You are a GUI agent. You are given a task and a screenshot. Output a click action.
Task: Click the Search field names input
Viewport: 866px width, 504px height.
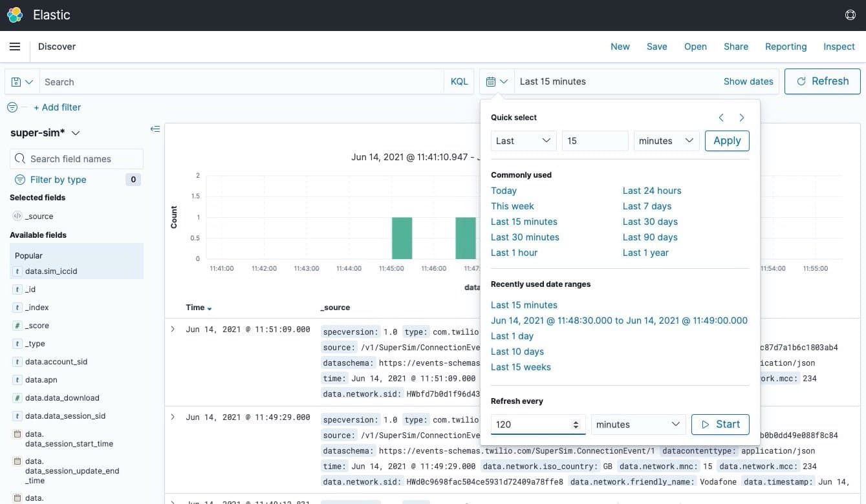76,159
